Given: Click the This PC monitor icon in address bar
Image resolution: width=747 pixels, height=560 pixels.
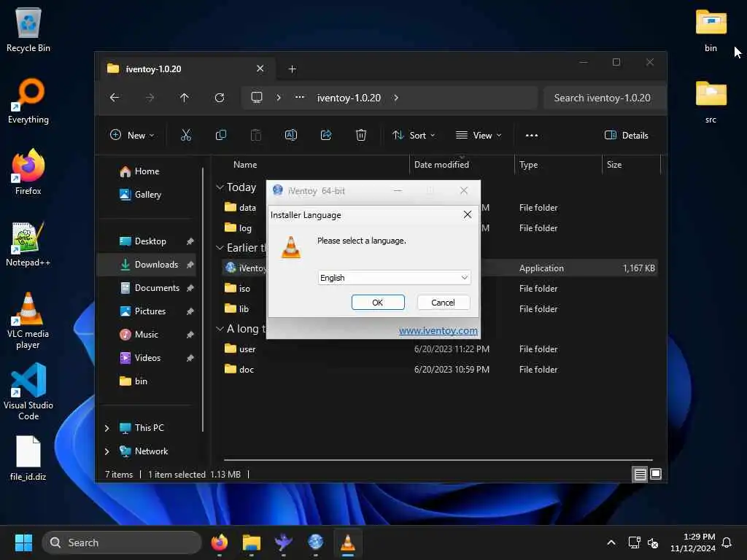Looking at the screenshot, I should tap(257, 98).
